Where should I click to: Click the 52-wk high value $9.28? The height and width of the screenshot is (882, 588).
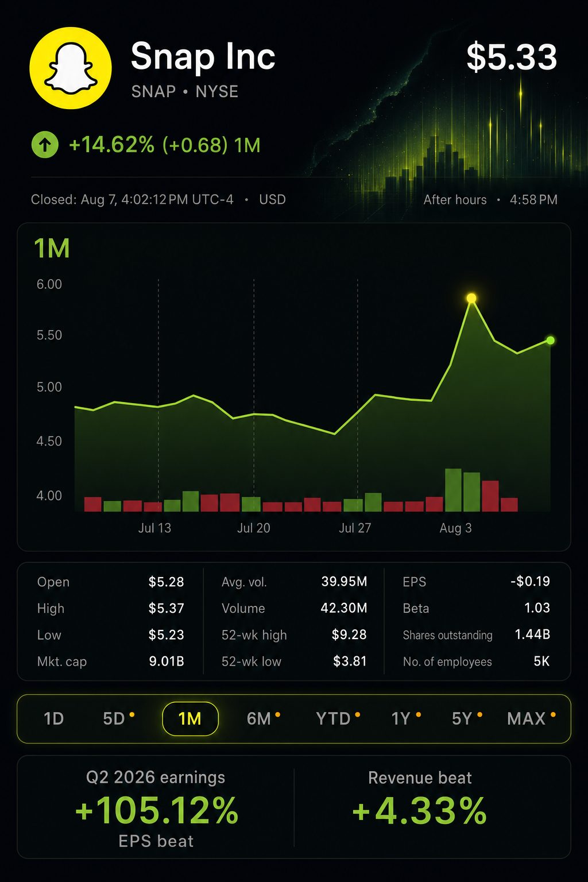tap(349, 635)
